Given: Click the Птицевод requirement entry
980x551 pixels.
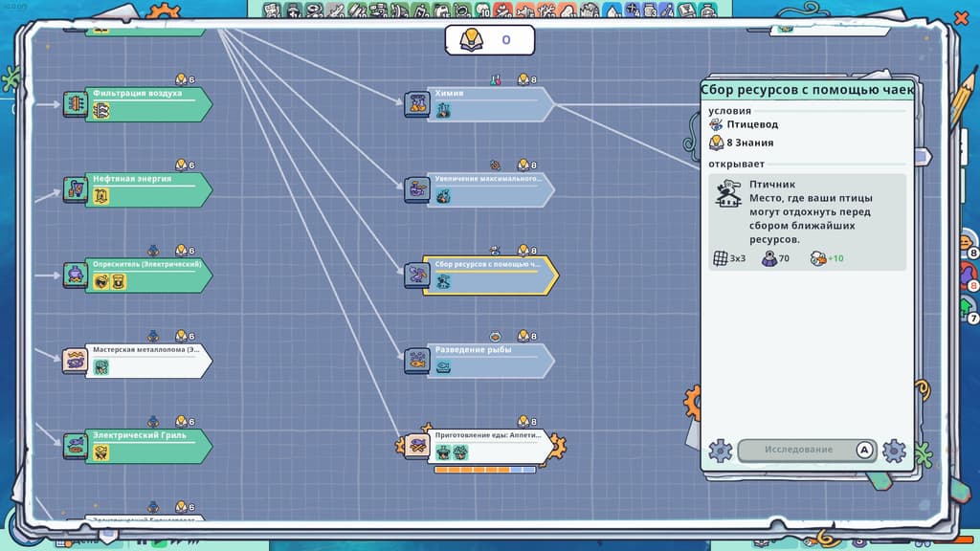Looking at the screenshot, I should [x=744, y=124].
